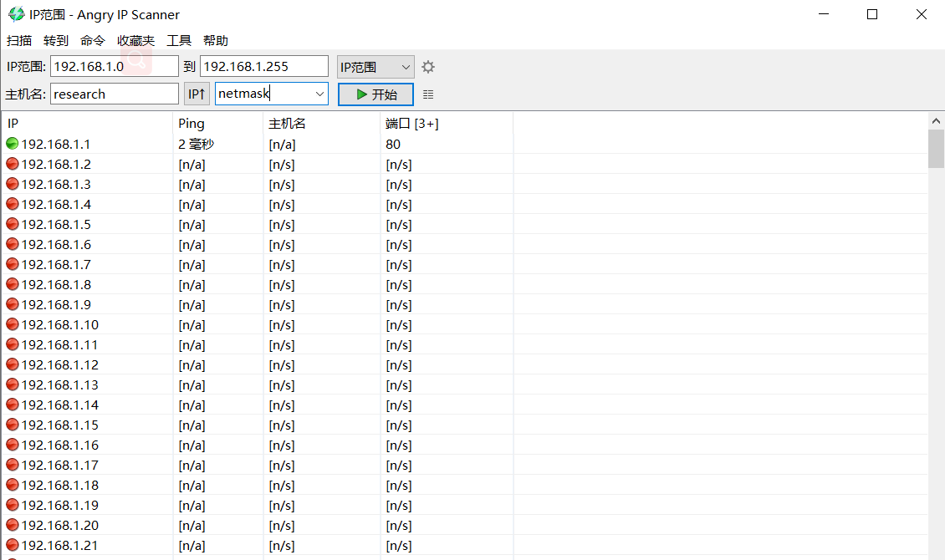945x560 pixels.
Task: Click the port value 80
Action: coord(393,144)
